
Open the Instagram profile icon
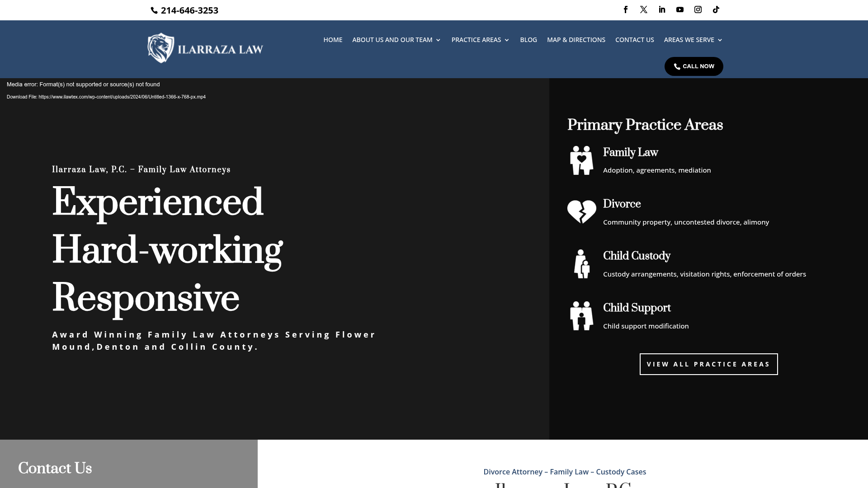click(698, 9)
